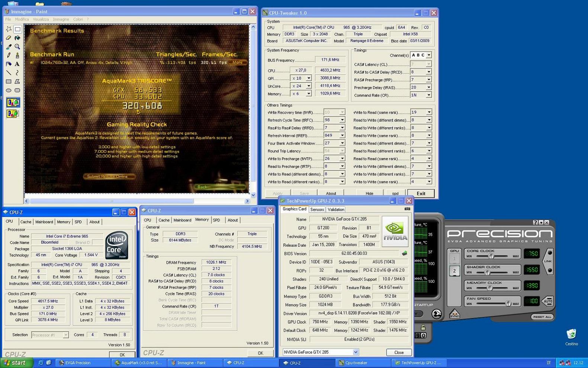Click Paint's horizontal scrollbar

(136, 201)
